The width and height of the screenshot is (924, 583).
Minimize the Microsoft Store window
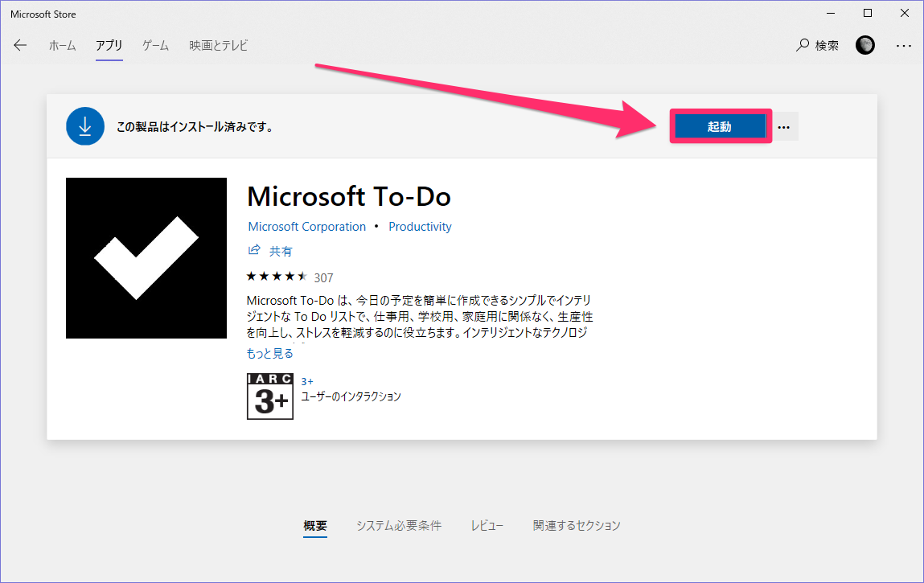[x=831, y=13]
